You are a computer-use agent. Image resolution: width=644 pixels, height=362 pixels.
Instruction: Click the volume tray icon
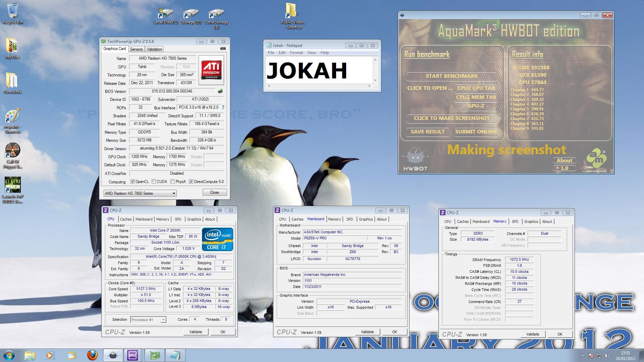(607, 356)
